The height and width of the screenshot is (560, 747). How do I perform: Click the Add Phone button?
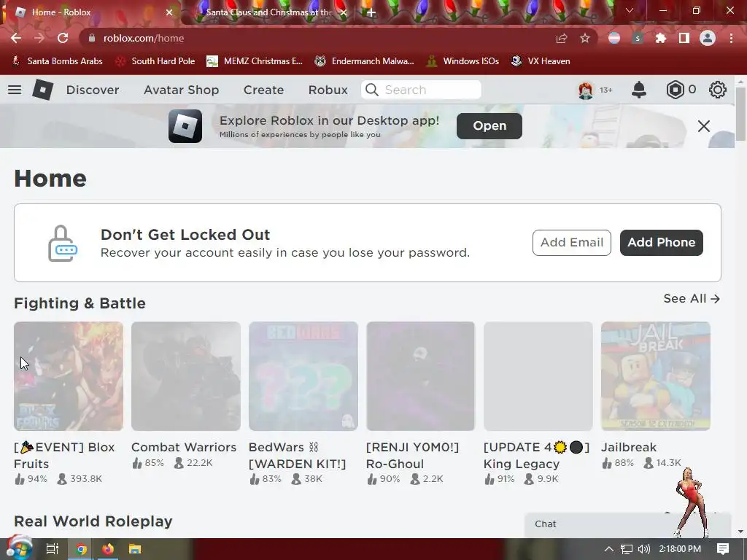(x=661, y=242)
